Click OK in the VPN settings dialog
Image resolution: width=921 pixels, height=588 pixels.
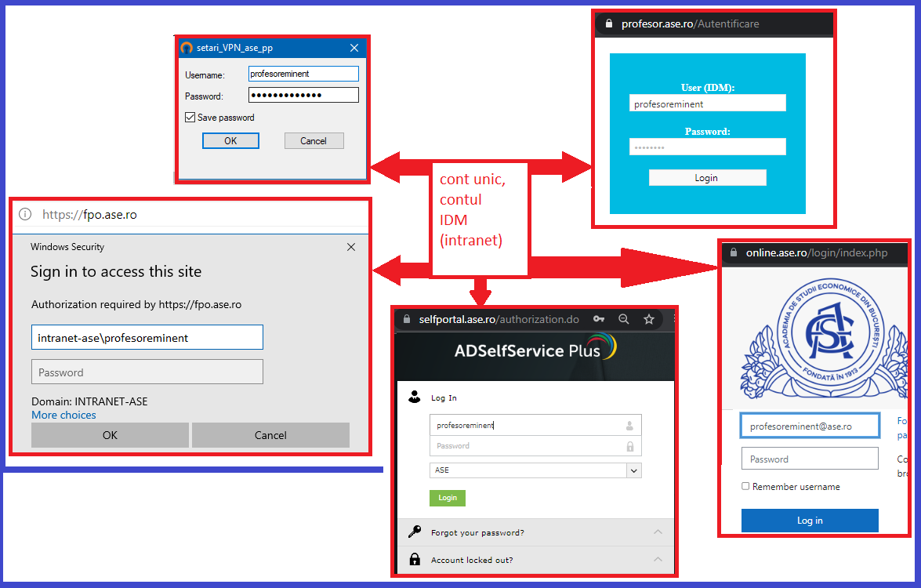point(230,140)
